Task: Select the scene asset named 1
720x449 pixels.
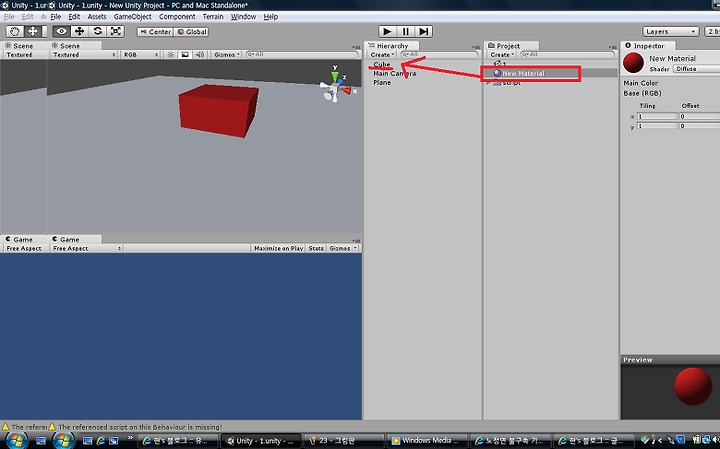Action: pos(500,64)
